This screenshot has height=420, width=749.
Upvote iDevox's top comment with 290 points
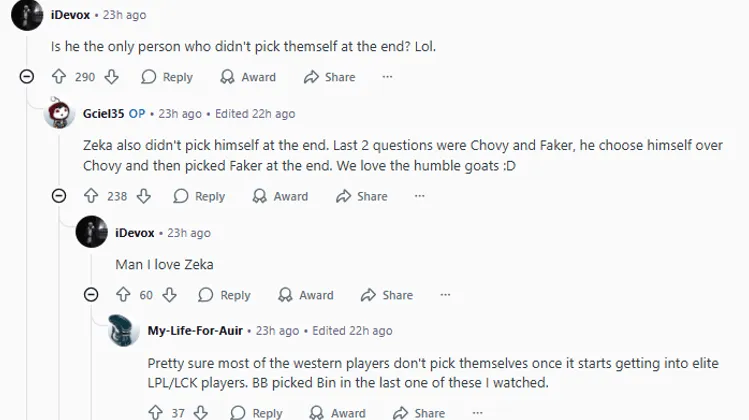pyautogui.click(x=58, y=77)
